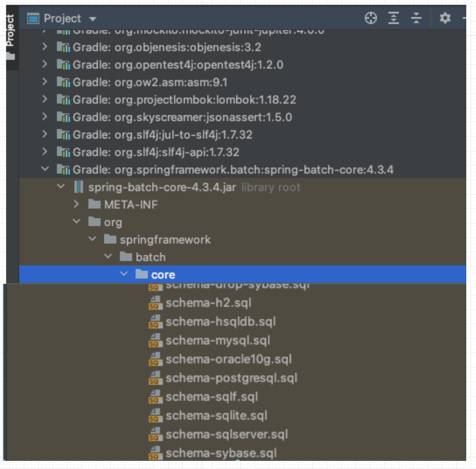Select the jul-to-slf4j library icon

[63, 135]
